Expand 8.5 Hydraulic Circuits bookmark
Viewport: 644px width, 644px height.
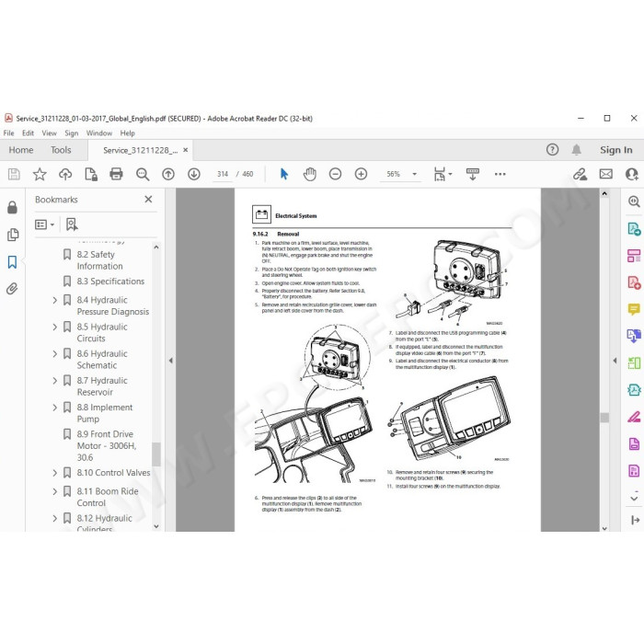pos(54,327)
